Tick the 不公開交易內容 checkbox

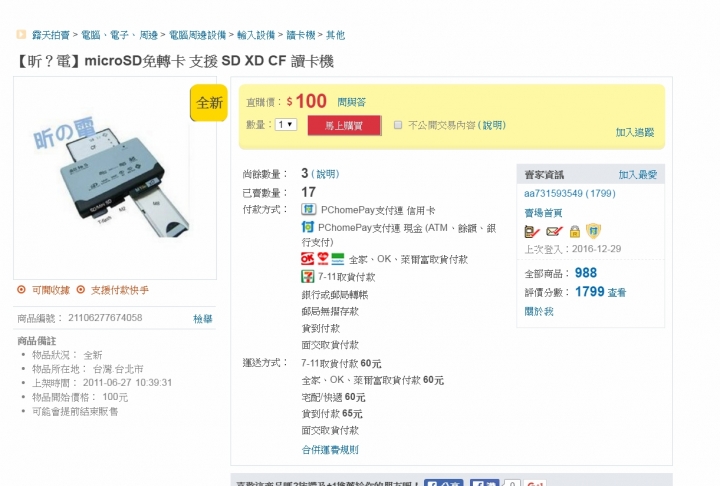[x=398, y=125]
